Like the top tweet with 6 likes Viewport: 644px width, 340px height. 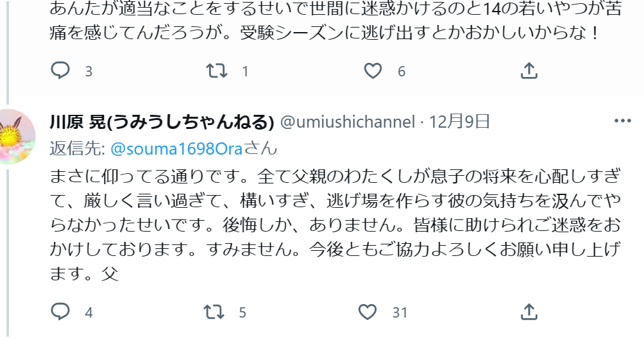click(x=373, y=71)
